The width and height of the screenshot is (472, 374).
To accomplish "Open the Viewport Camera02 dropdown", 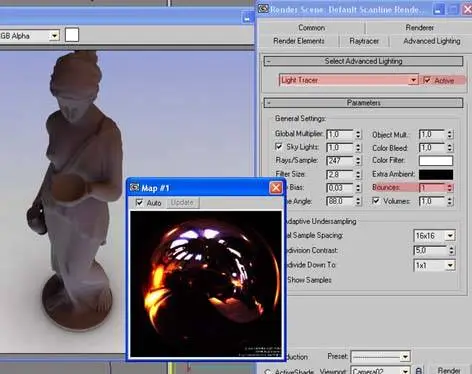I will 380,371.
